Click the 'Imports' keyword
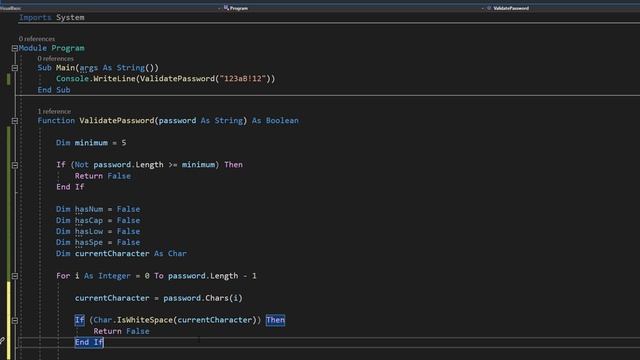The image size is (640, 360). click(x=35, y=18)
